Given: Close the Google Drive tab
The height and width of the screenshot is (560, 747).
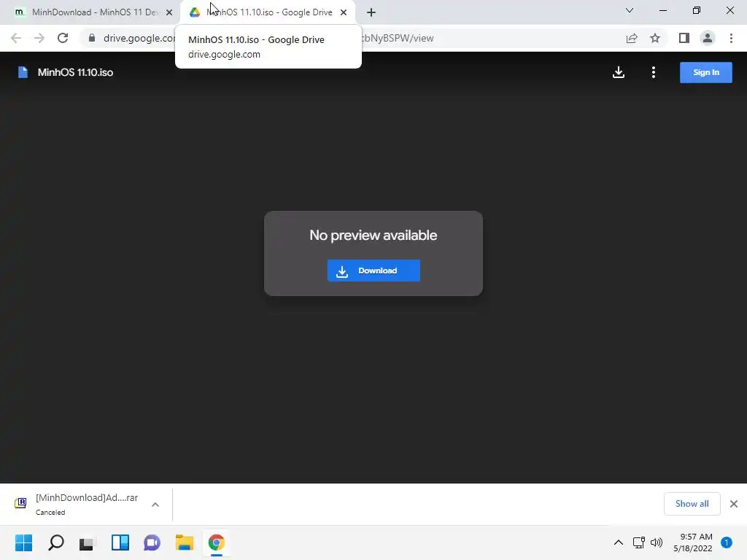Looking at the screenshot, I should pyautogui.click(x=344, y=12).
